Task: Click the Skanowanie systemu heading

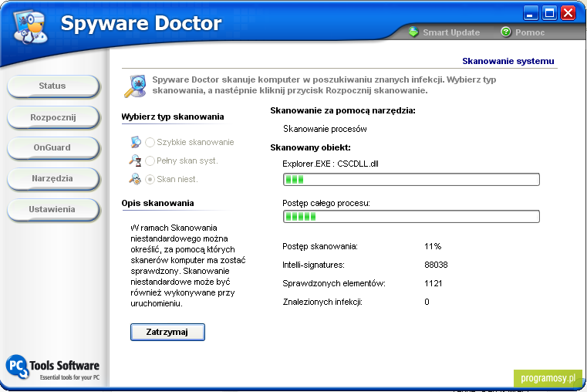Action: [508, 61]
